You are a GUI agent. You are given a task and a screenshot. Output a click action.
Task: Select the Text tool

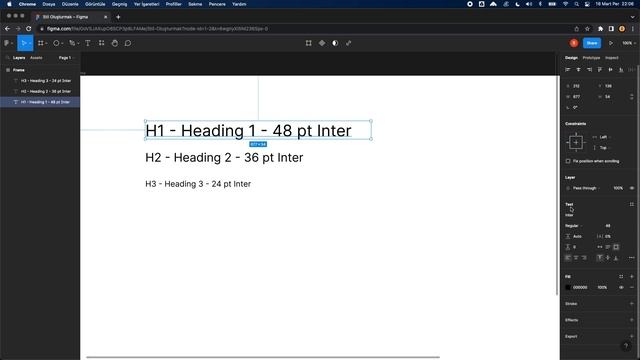[88, 43]
